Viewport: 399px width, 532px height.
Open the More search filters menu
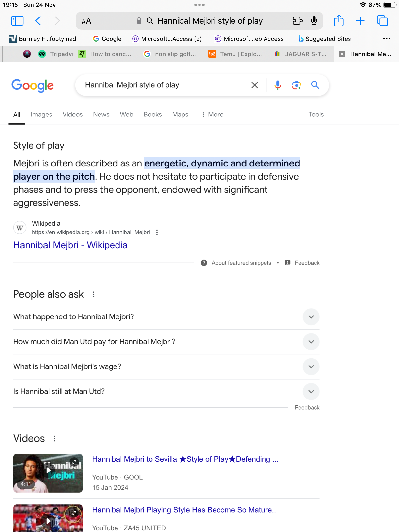tap(213, 115)
